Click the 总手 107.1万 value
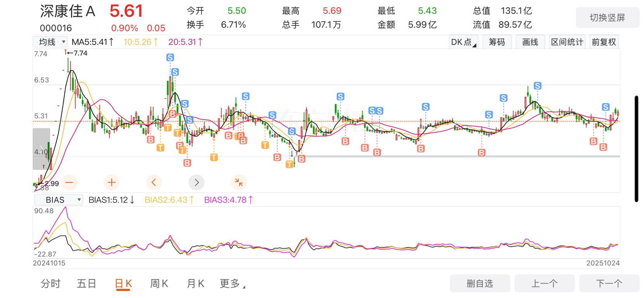The image size is (644, 298). click(326, 25)
